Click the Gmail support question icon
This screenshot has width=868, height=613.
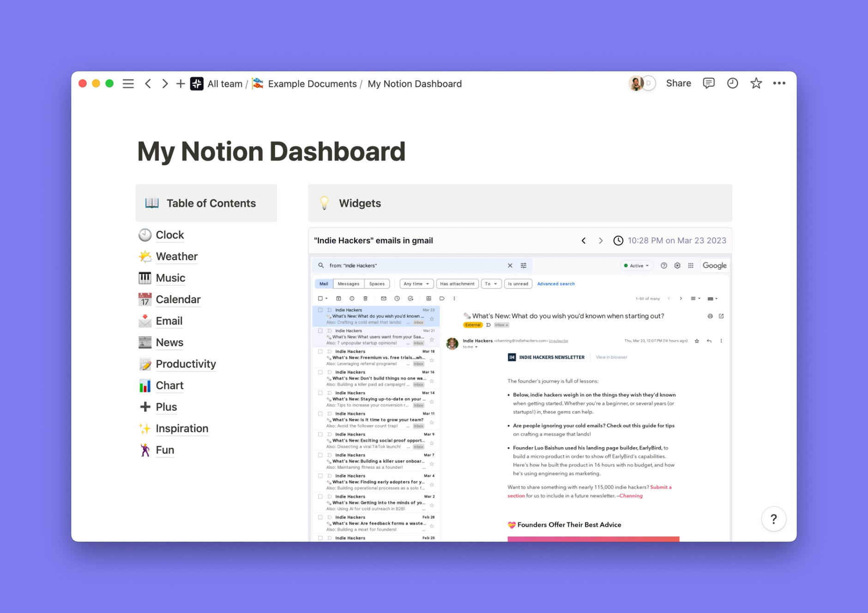pos(664,266)
